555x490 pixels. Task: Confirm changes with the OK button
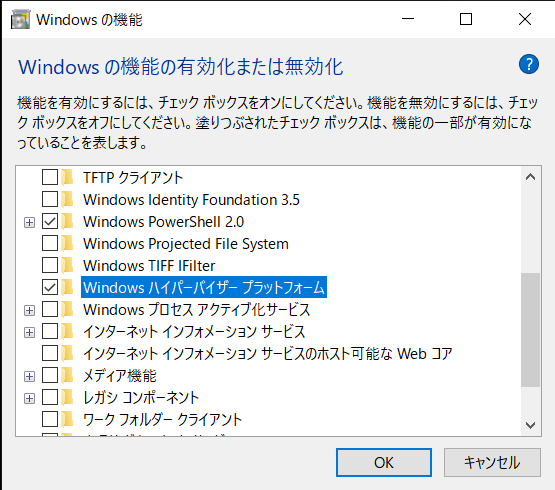(x=384, y=462)
